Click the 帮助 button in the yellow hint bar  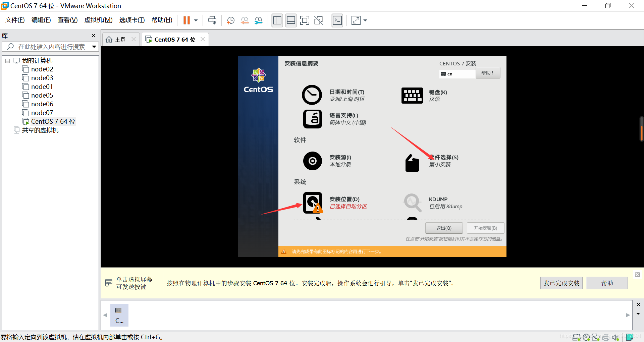coord(607,283)
